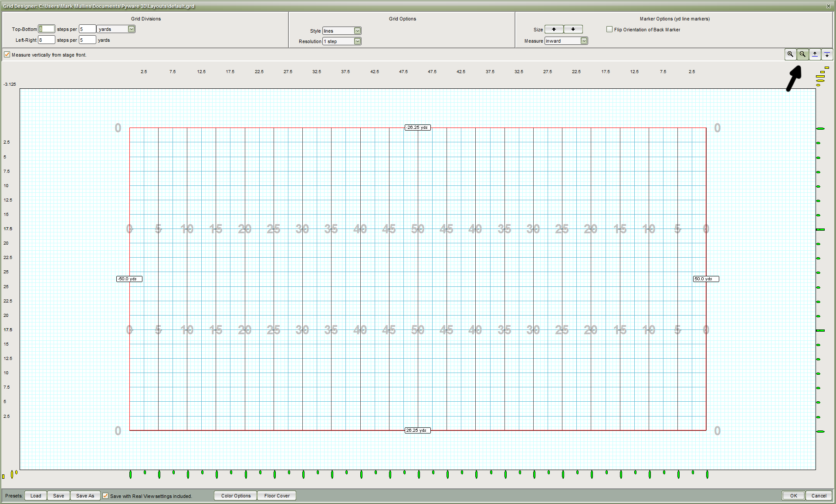Screen dimensions: 836x504
Task: Open Color Options
Action: click(x=236, y=496)
